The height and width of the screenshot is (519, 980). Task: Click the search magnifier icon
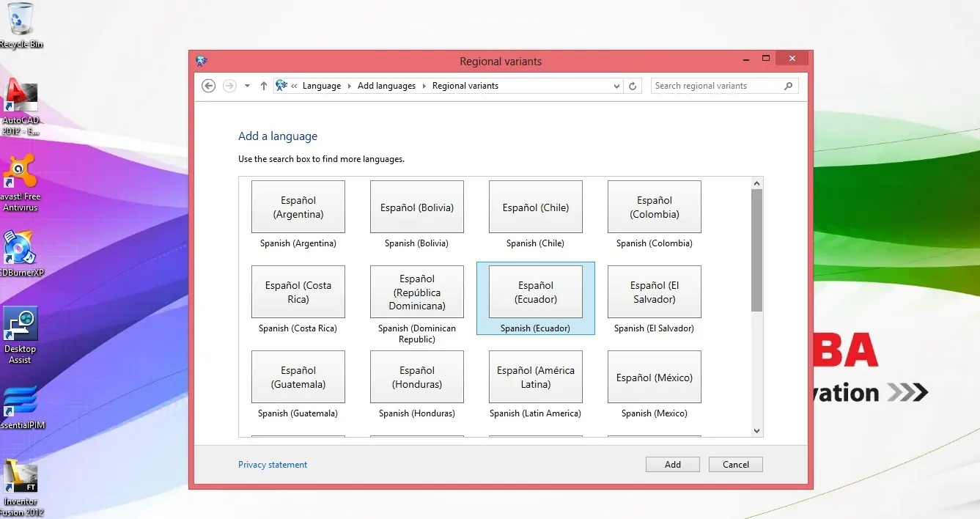tap(789, 86)
